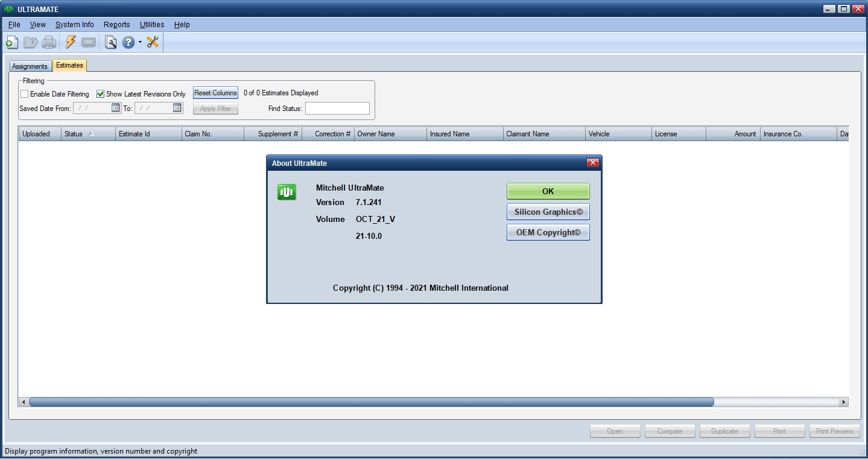Click the Apply Filter button
The width and height of the screenshot is (868, 459).
coord(215,109)
